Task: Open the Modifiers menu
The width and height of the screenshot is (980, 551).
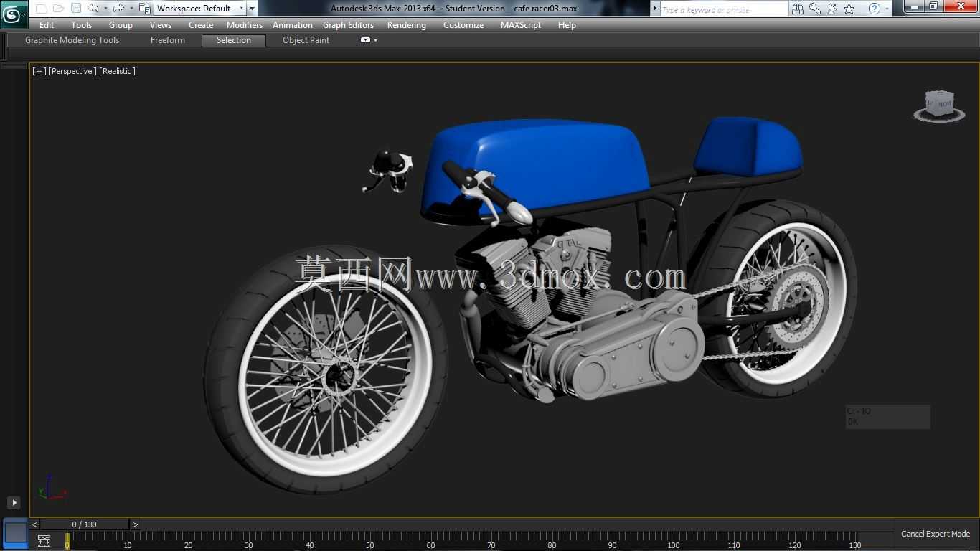Action: click(x=245, y=25)
